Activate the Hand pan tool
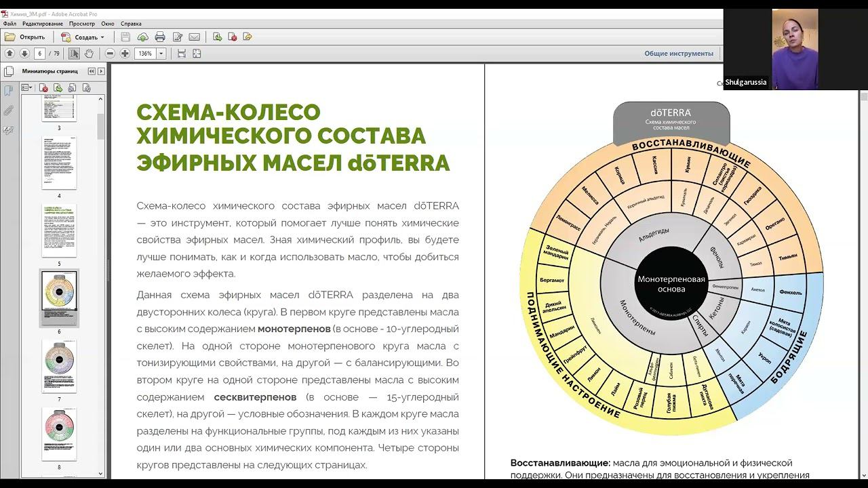Image resolution: width=868 pixels, height=488 pixels. point(89,54)
